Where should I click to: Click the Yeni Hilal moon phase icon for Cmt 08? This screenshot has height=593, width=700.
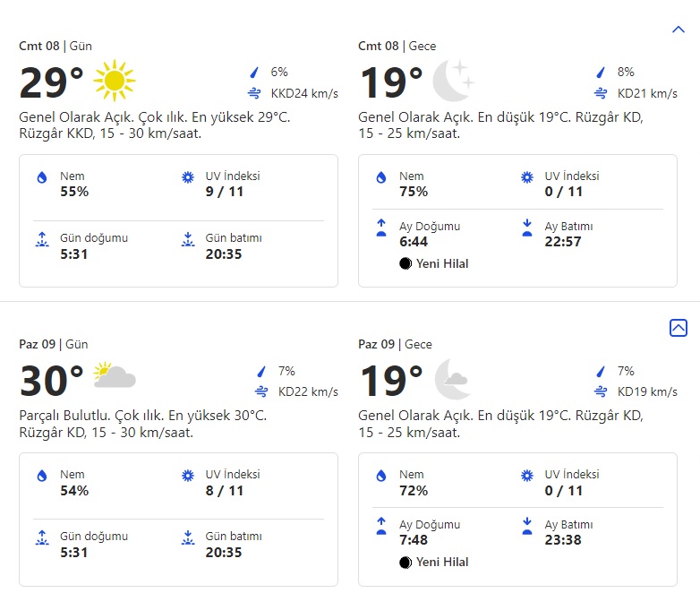(405, 263)
